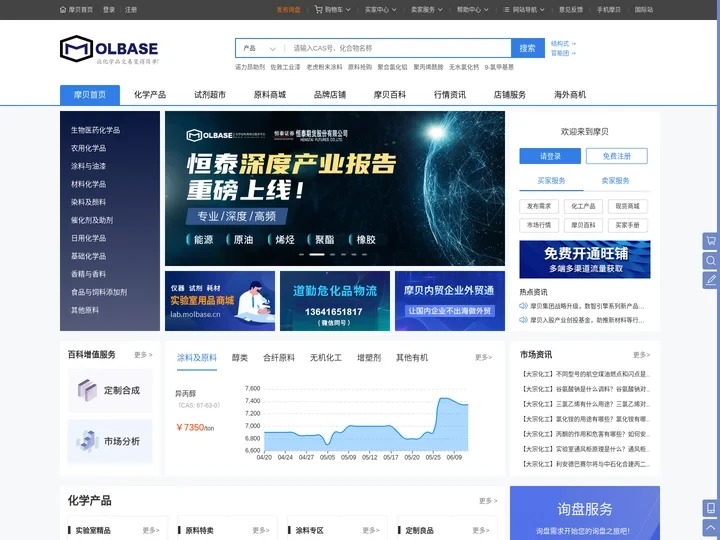The width and height of the screenshot is (720, 540).
Task: Select the last carousel indicator dash
Action: click(365, 254)
